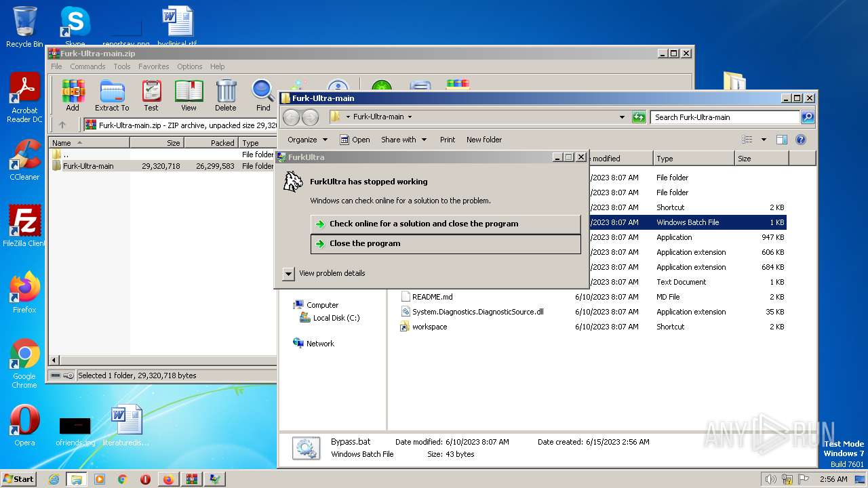Click the View icon in WinRAR toolbar
Image resolution: width=868 pixels, height=488 pixels.
pyautogui.click(x=189, y=95)
